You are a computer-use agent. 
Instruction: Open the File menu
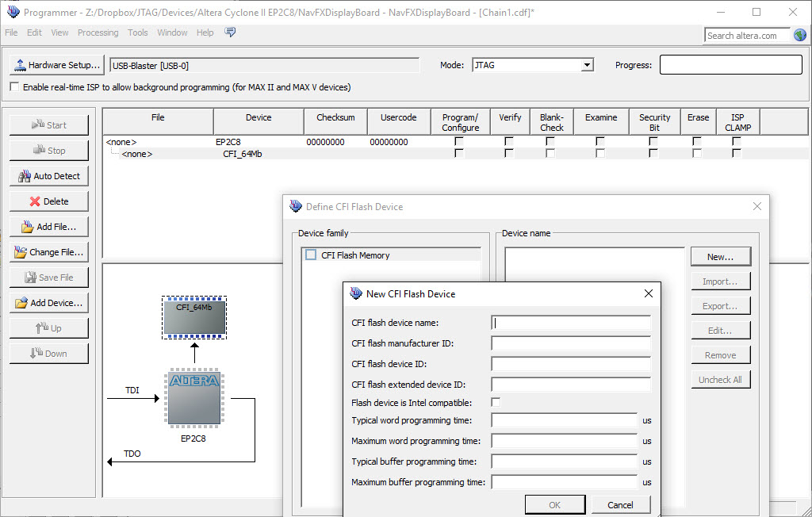[x=11, y=33]
